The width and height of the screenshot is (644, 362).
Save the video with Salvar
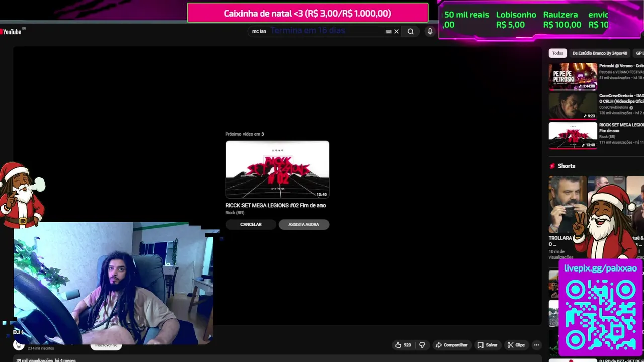coord(487,345)
